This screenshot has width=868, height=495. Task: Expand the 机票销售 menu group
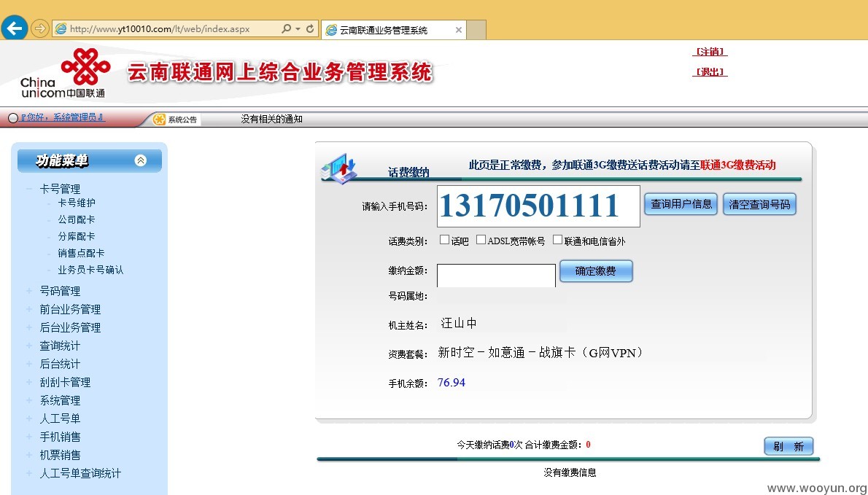click(x=60, y=455)
